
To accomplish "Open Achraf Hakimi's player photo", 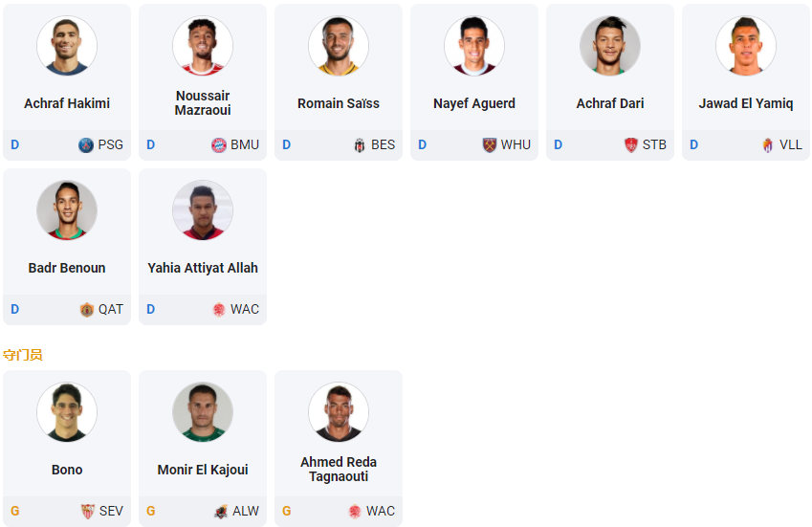I will tap(67, 46).
